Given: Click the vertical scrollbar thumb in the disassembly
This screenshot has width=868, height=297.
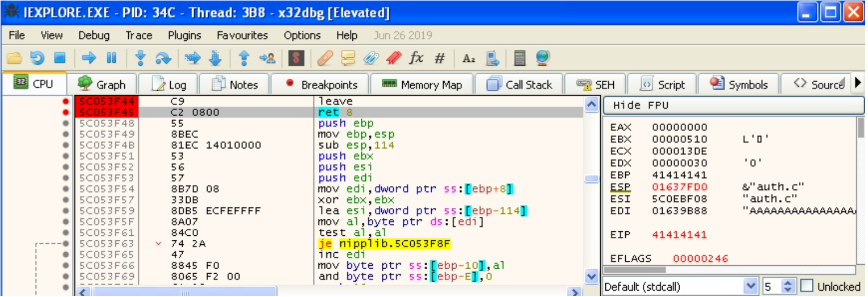Looking at the screenshot, I should (591, 179).
